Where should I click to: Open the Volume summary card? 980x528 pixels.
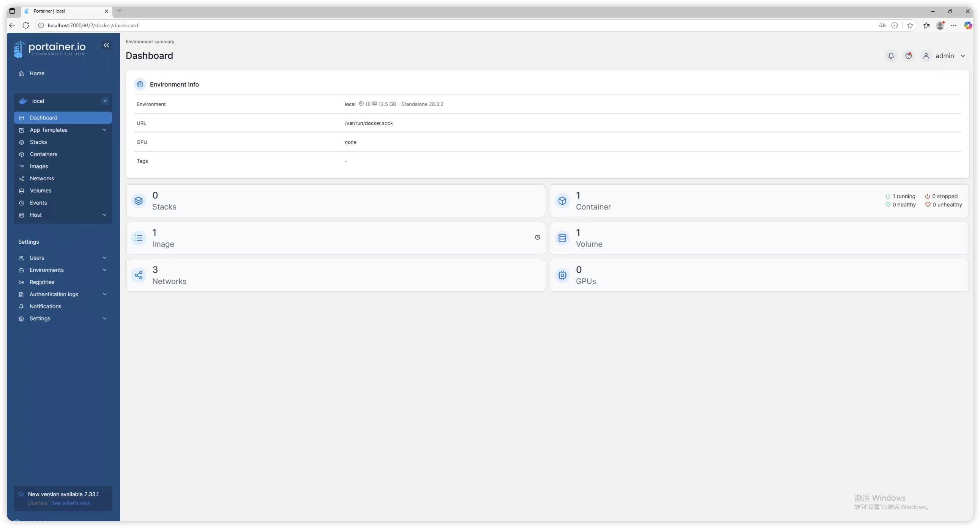click(759, 238)
